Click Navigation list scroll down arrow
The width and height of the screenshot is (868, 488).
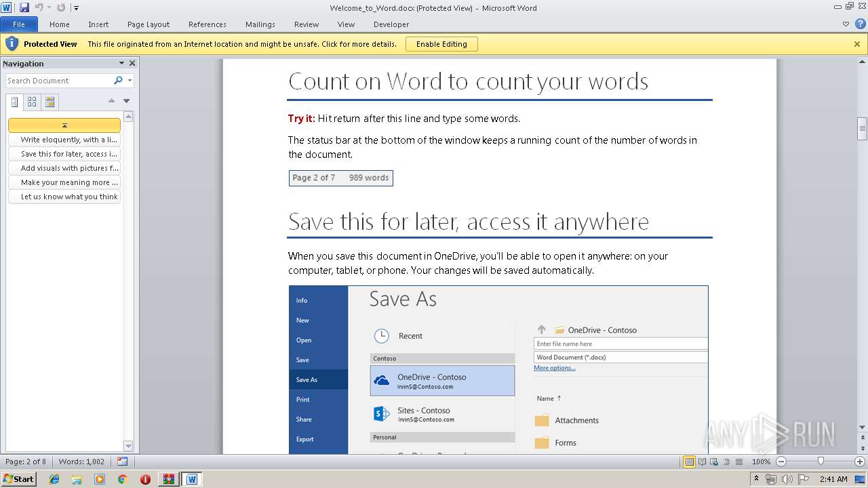click(128, 445)
